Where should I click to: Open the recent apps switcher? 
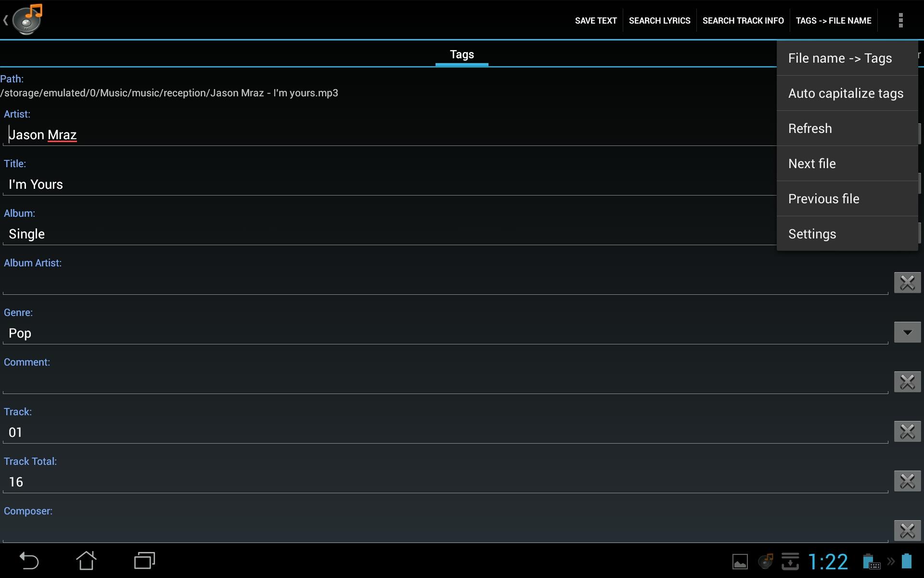point(144,561)
